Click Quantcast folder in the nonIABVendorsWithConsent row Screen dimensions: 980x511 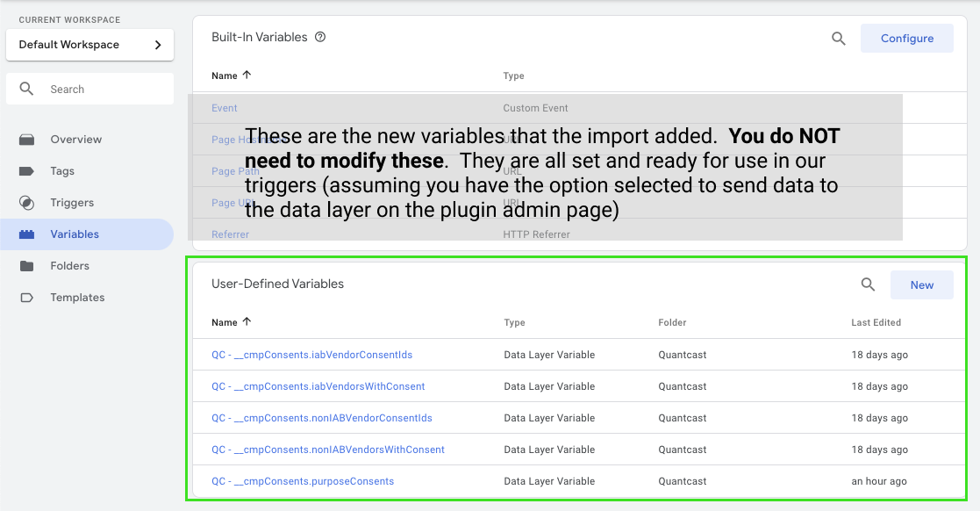point(683,450)
